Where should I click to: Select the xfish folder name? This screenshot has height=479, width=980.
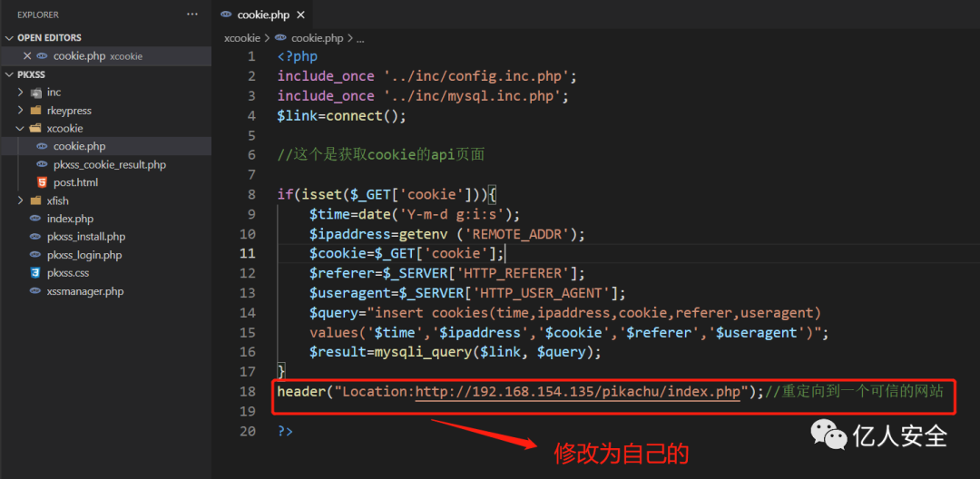57,200
